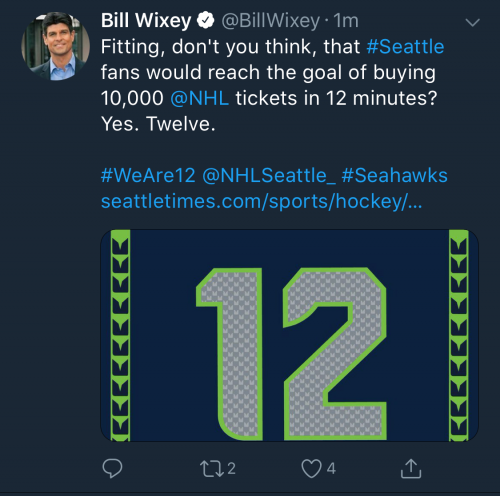The width and height of the screenshot is (500, 496).
Task: Open the seattletimes.com hockey article link
Action: 261,201
